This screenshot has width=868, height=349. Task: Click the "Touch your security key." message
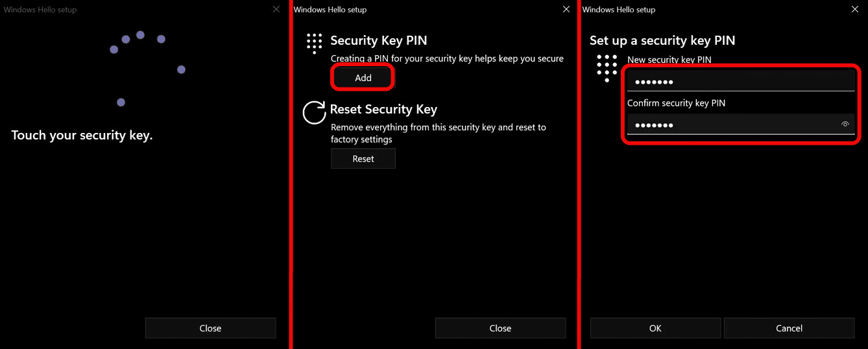coord(82,136)
